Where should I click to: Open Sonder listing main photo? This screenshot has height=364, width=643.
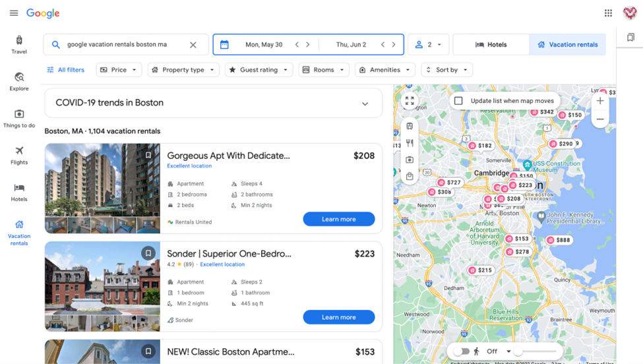pyautogui.click(x=102, y=278)
